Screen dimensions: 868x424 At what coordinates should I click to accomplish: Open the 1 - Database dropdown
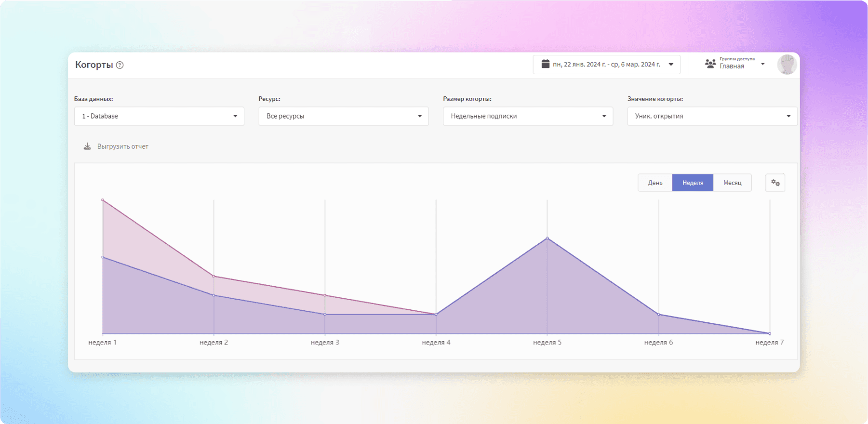click(x=159, y=116)
